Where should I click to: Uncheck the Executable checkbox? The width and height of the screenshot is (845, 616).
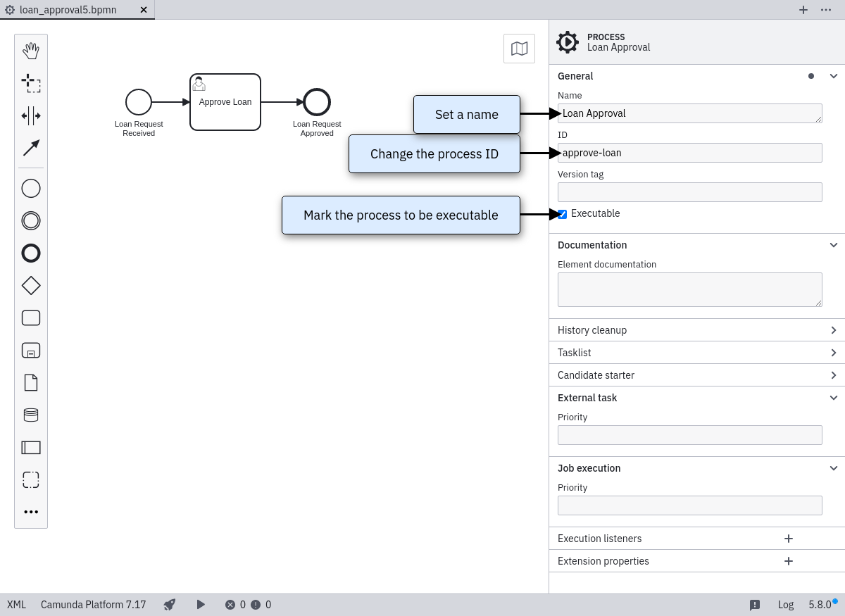pyautogui.click(x=562, y=214)
